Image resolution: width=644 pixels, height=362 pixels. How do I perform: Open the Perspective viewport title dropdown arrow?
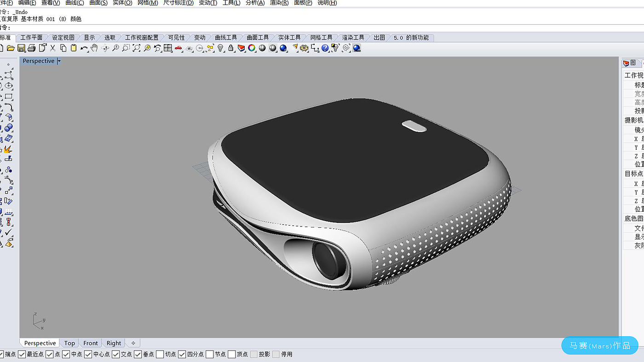[59, 61]
